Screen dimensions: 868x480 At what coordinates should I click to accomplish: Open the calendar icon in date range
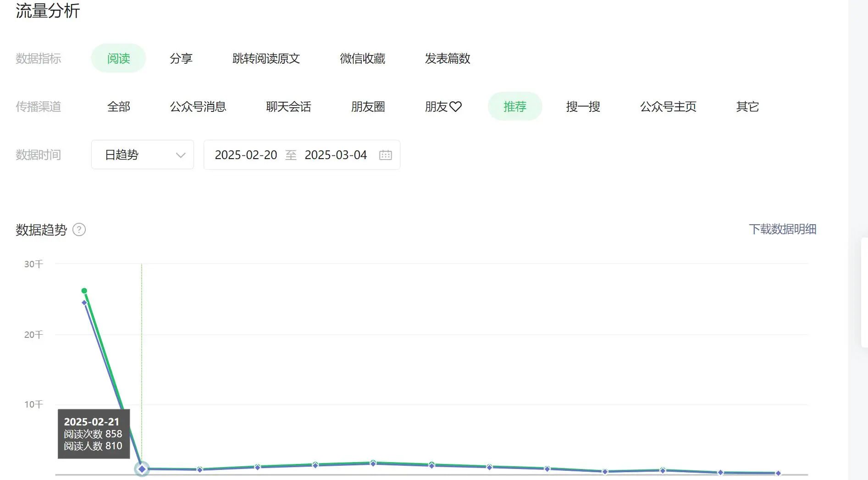click(386, 155)
